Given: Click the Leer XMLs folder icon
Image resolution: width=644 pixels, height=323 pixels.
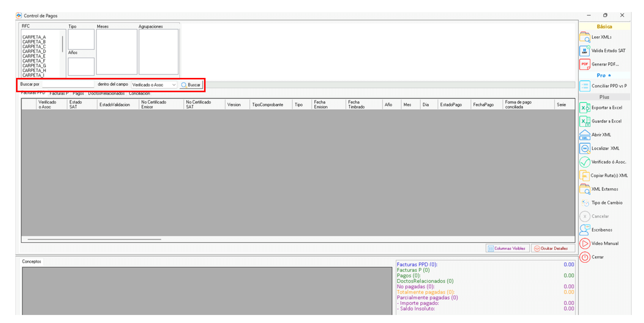Looking at the screenshot, I should (585, 37).
